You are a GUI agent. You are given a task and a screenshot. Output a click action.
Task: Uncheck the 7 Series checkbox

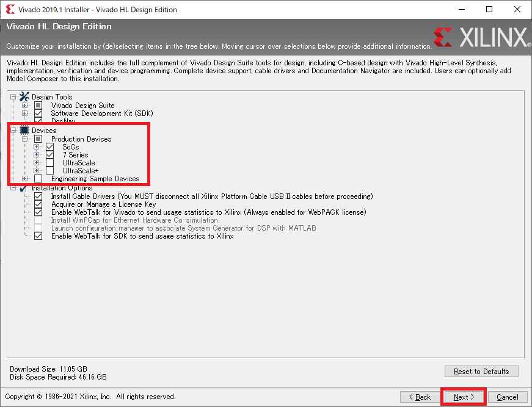pos(50,155)
